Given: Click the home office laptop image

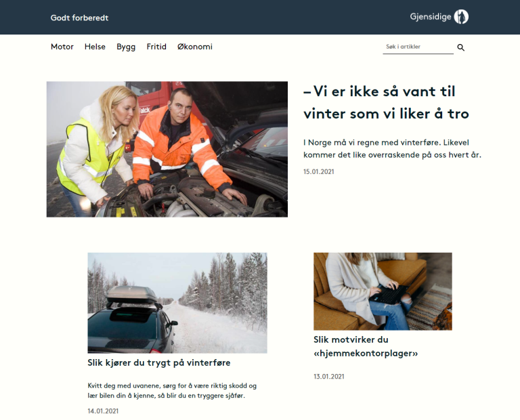Looking at the screenshot, I should click(383, 291).
